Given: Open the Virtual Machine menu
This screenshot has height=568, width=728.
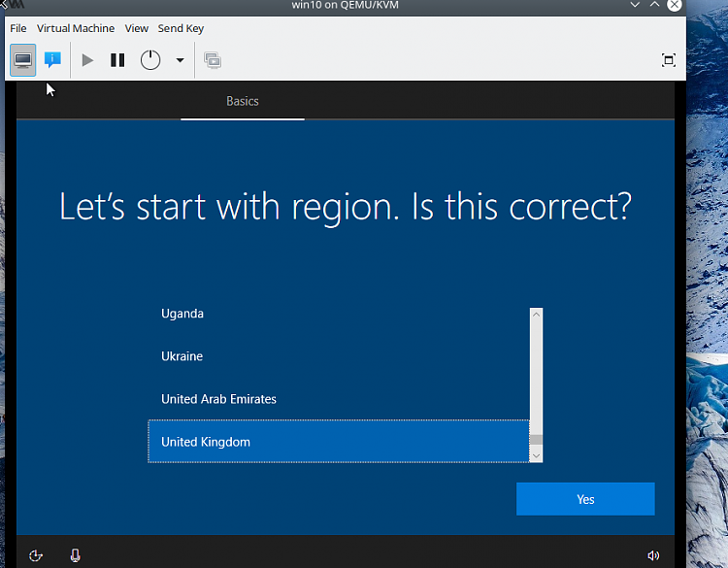Looking at the screenshot, I should 76,28.
